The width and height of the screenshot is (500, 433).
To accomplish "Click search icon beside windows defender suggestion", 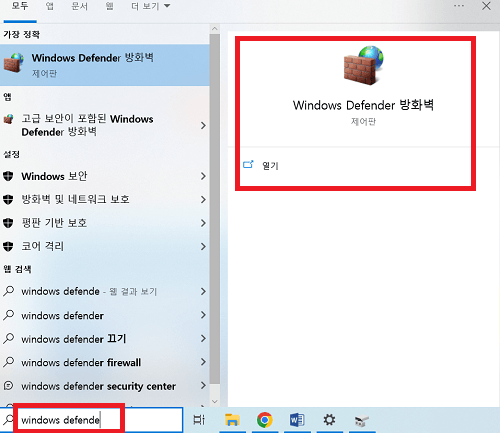I will (x=9, y=315).
